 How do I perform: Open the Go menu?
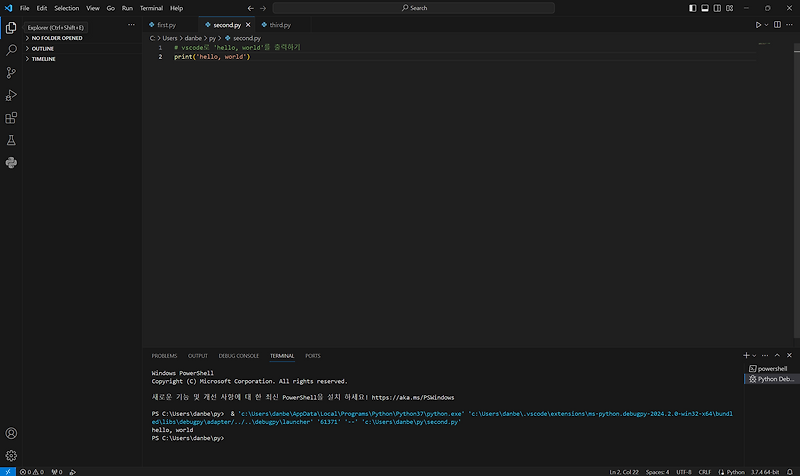click(111, 8)
